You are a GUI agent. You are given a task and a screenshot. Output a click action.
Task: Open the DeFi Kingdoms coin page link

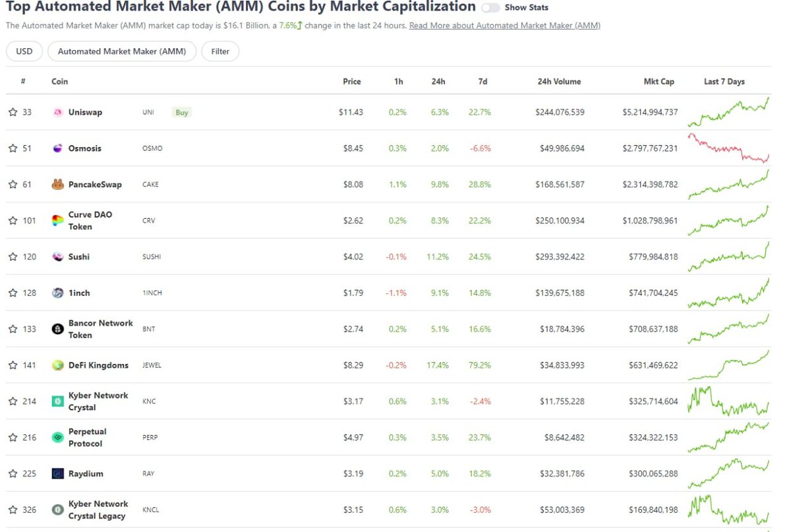tap(98, 365)
